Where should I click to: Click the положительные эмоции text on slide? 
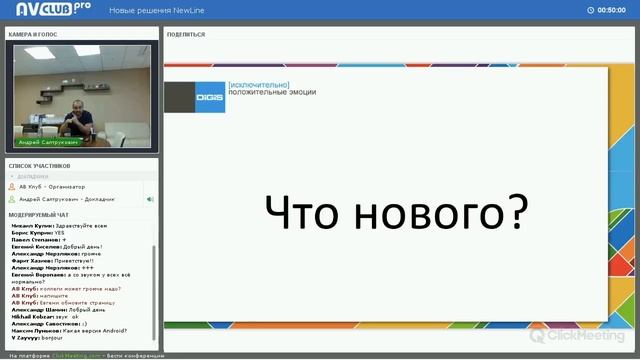click(x=272, y=92)
